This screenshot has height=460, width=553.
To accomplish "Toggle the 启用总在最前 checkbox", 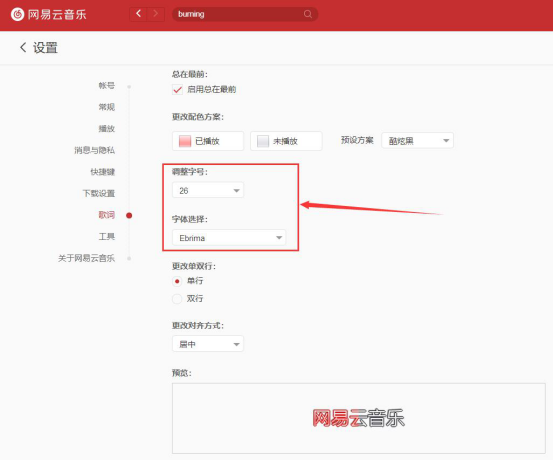I will tap(177, 90).
